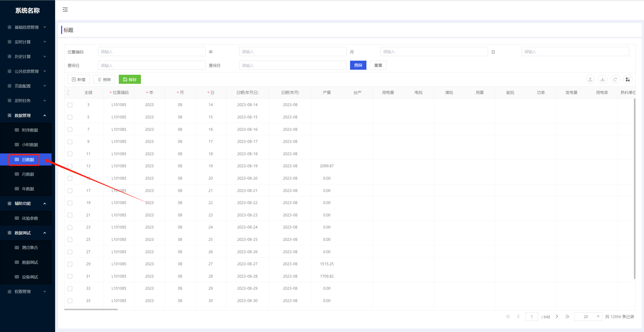Click the grid icon beside 基础信息管理
644x332 pixels.
click(10, 27)
